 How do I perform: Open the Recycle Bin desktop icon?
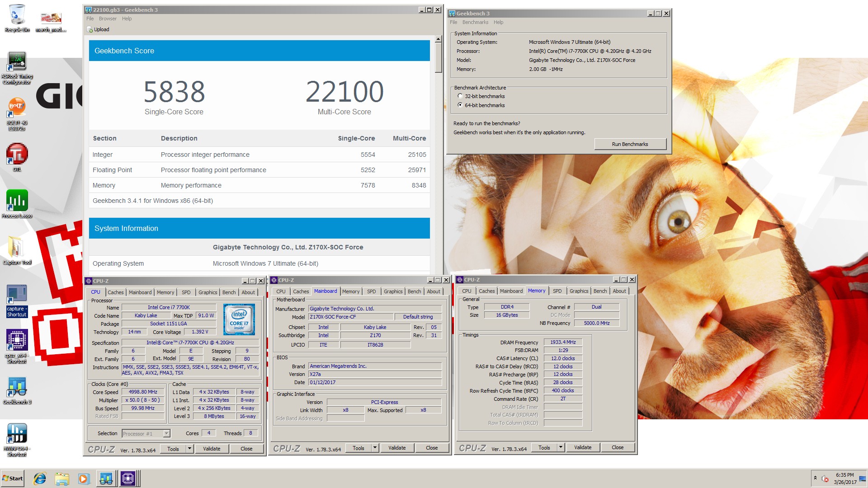(17, 18)
